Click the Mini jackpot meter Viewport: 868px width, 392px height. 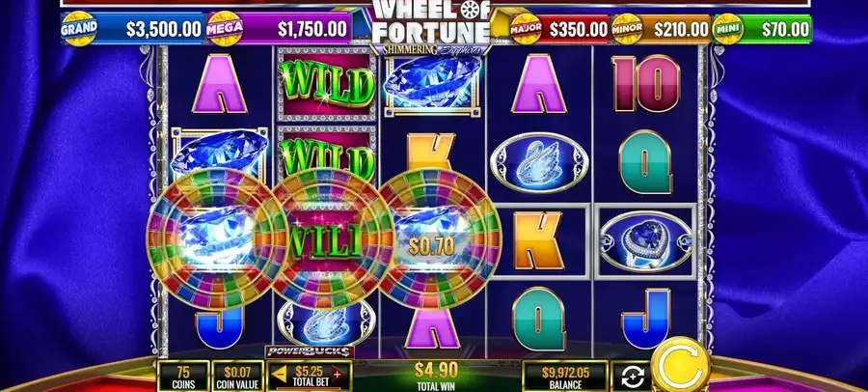[x=762, y=29]
